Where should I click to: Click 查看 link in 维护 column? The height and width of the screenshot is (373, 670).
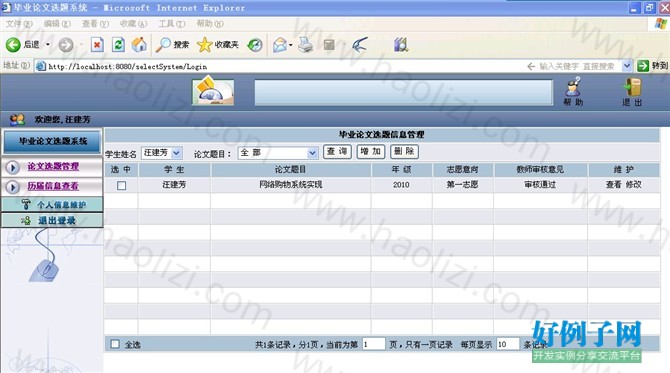tap(613, 185)
